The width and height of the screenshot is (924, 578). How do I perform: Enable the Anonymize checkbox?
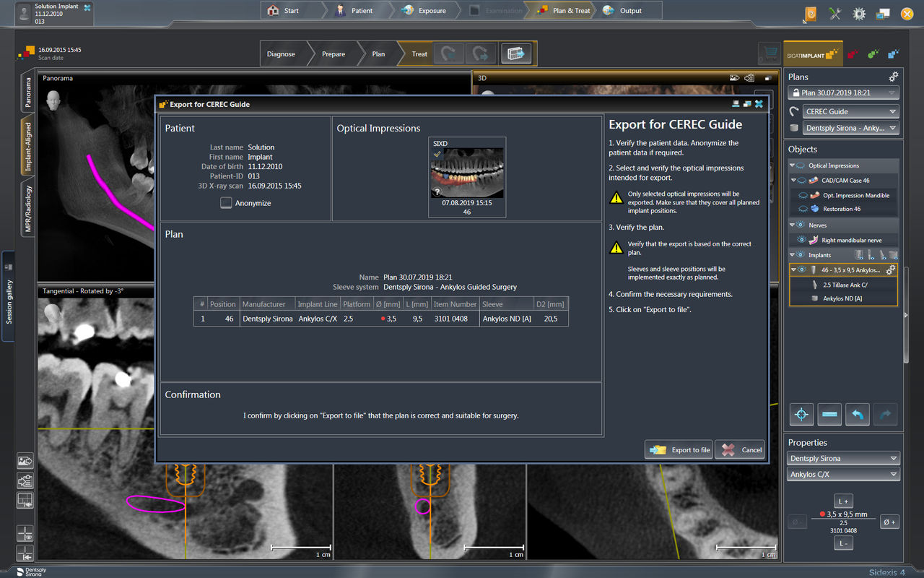tap(226, 202)
